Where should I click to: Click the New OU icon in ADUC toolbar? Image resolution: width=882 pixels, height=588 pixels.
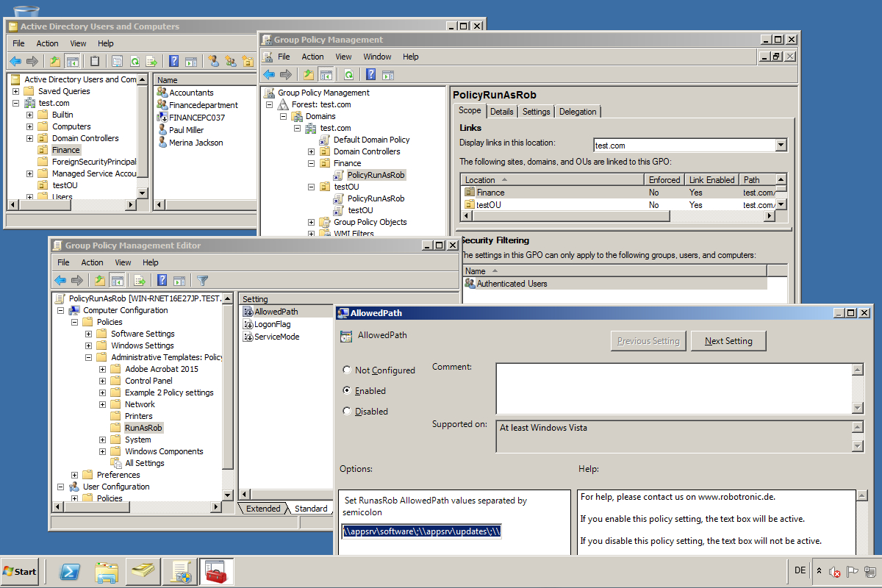pos(248,60)
